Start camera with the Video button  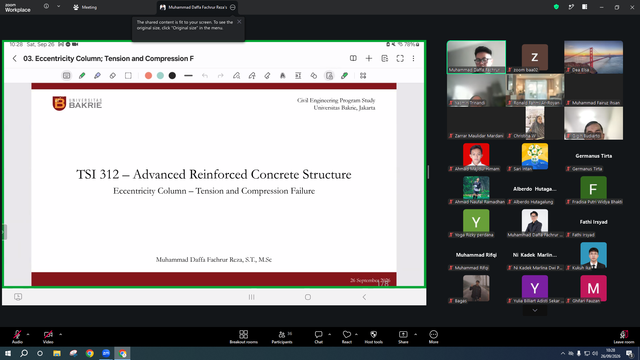point(48,337)
